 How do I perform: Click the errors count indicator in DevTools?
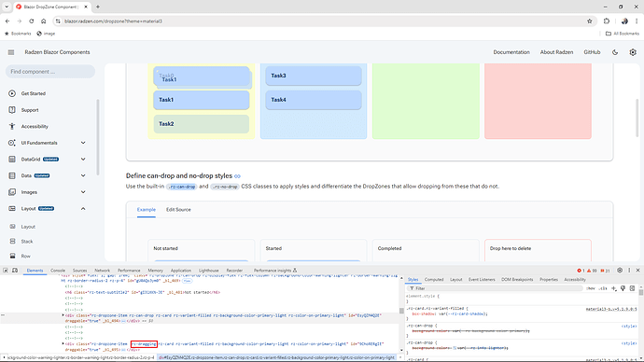click(581, 271)
